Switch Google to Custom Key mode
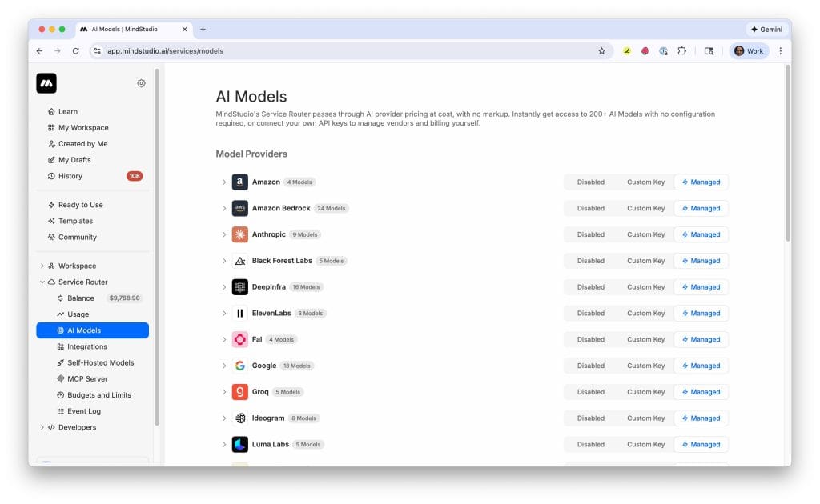This screenshot has height=504, width=820. (645, 366)
